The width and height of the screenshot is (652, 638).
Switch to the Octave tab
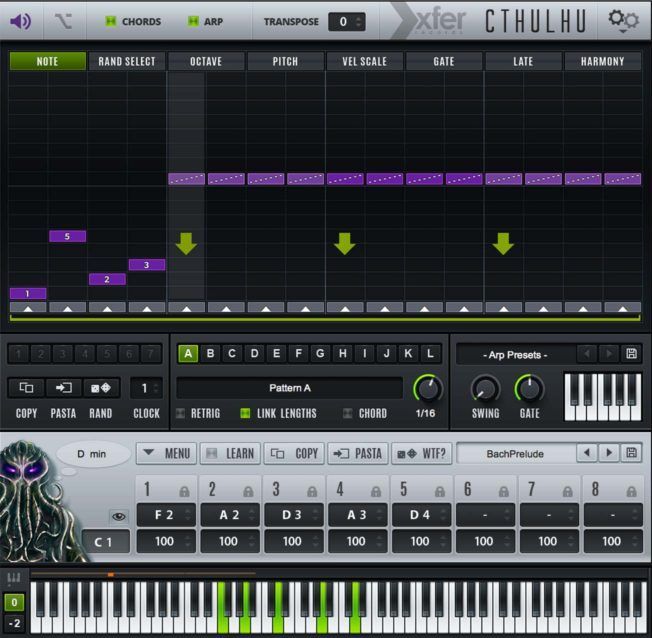pyautogui.click(x=206, y=61)
